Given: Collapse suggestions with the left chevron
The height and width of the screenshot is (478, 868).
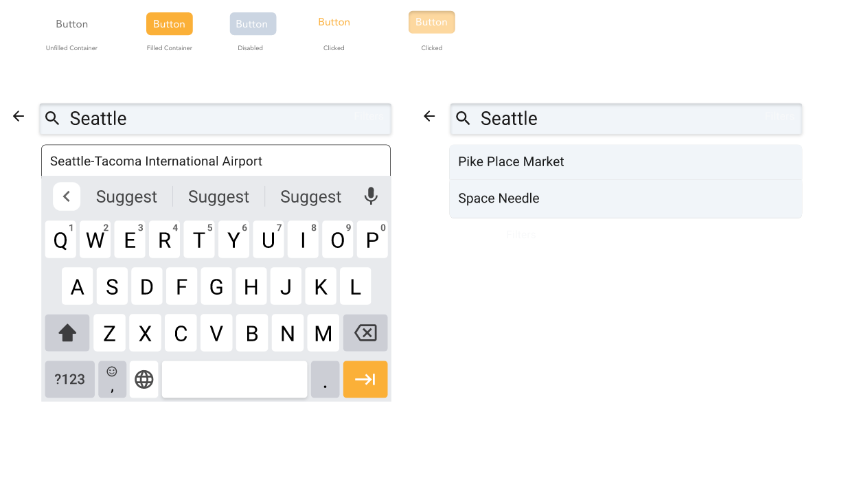Looking at the screenshot, I should pos(67,196).
